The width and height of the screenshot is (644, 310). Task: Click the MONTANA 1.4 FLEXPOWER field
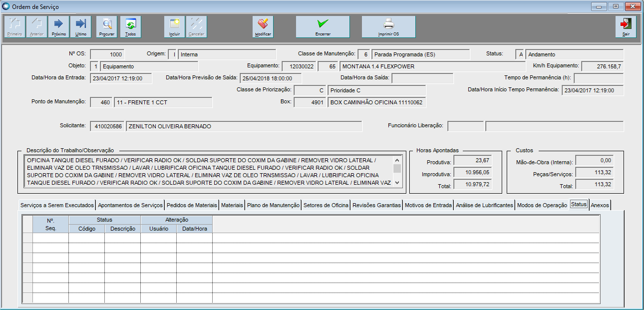[x=432, y=66]
